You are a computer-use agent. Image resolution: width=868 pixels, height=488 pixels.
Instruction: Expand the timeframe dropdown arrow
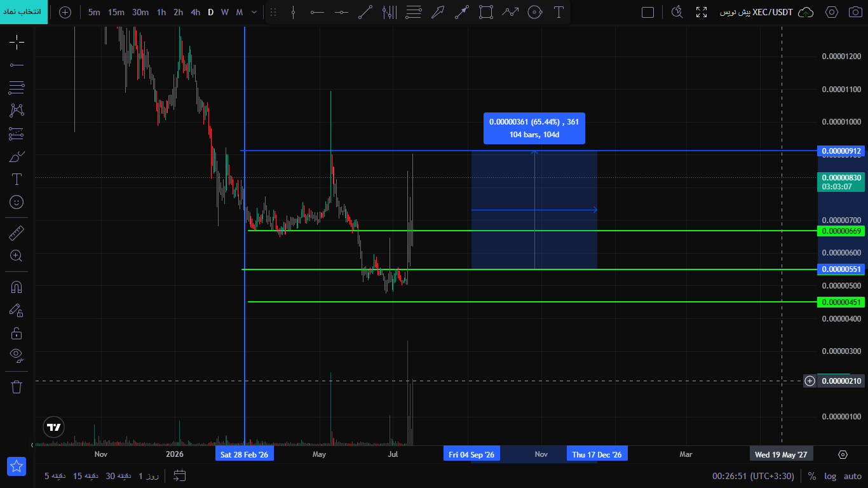coord(255,12)
